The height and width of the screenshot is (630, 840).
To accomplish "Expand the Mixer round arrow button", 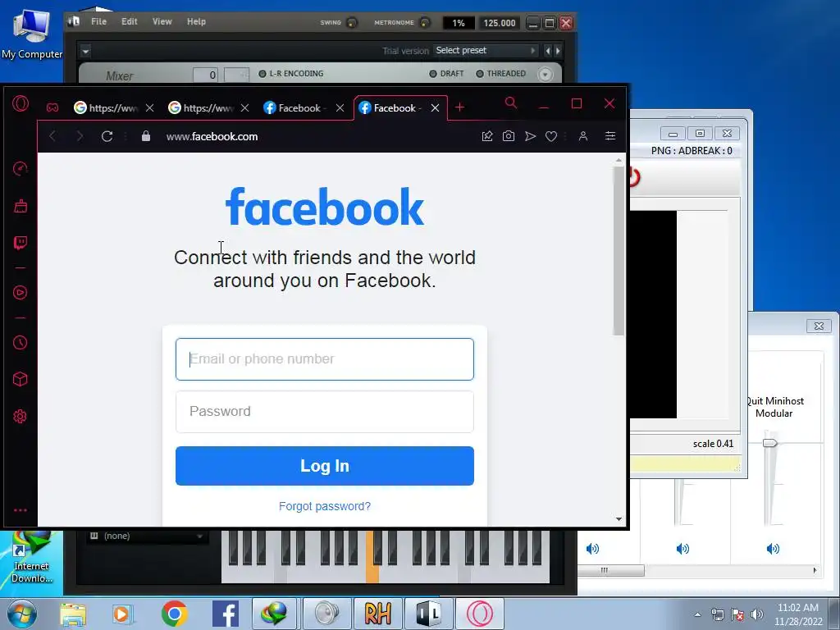I will click(x=545, y=75).
